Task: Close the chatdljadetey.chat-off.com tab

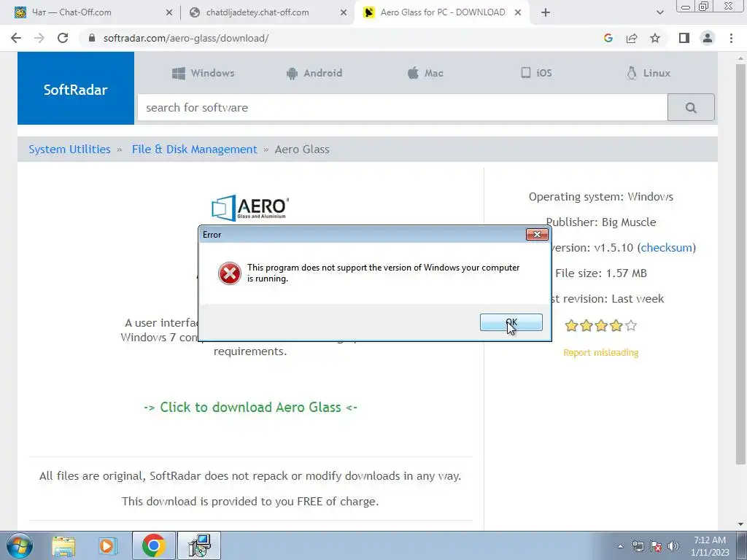Action: click(344, 13)
